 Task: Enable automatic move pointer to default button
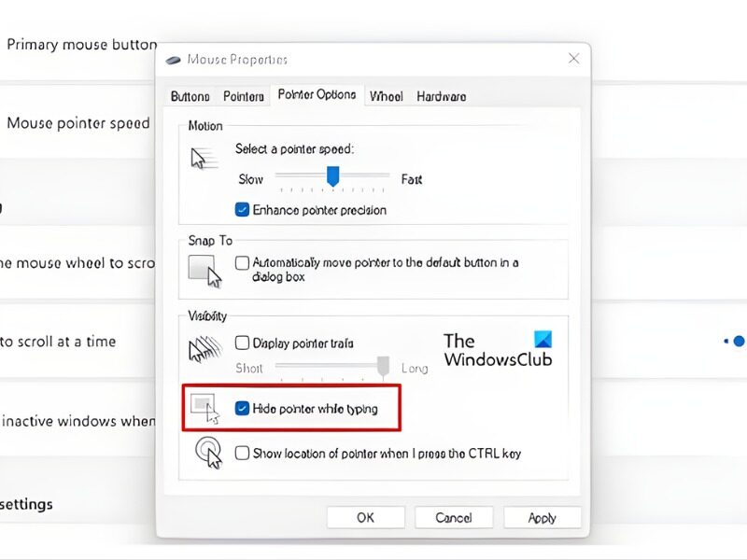(243, 263)
